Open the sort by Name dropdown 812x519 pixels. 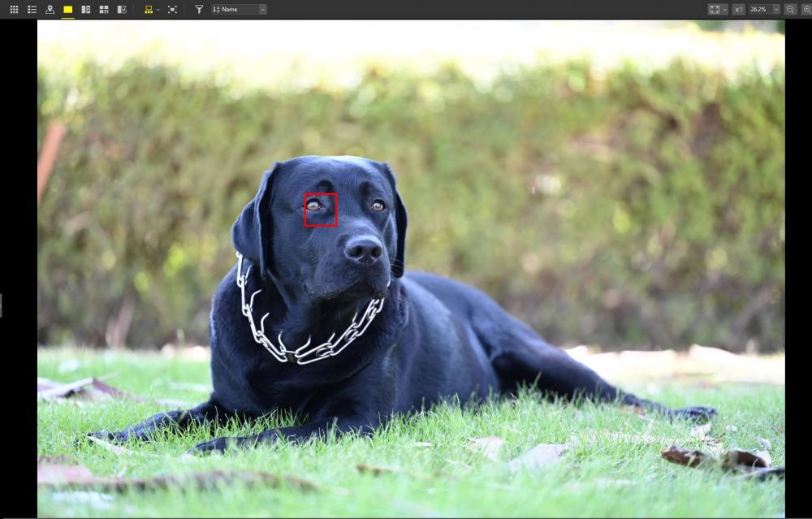click(x=239, y=9)
